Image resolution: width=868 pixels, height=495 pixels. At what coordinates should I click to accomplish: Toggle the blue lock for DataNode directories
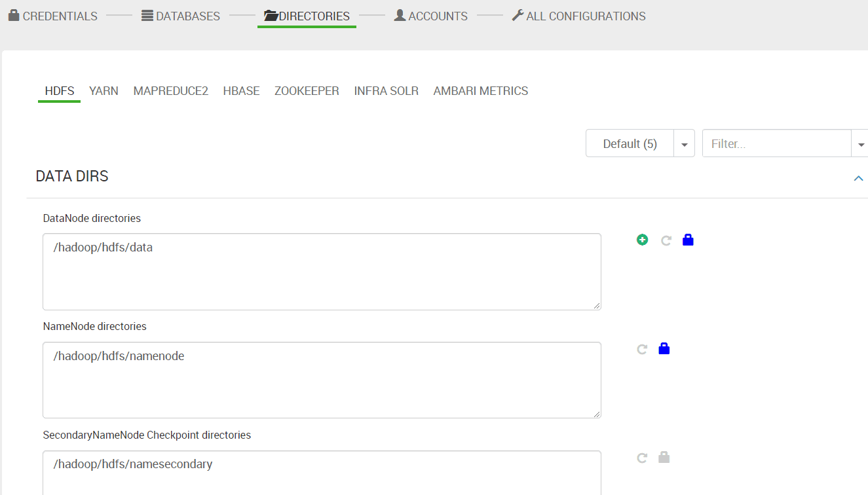pos(688,240)
